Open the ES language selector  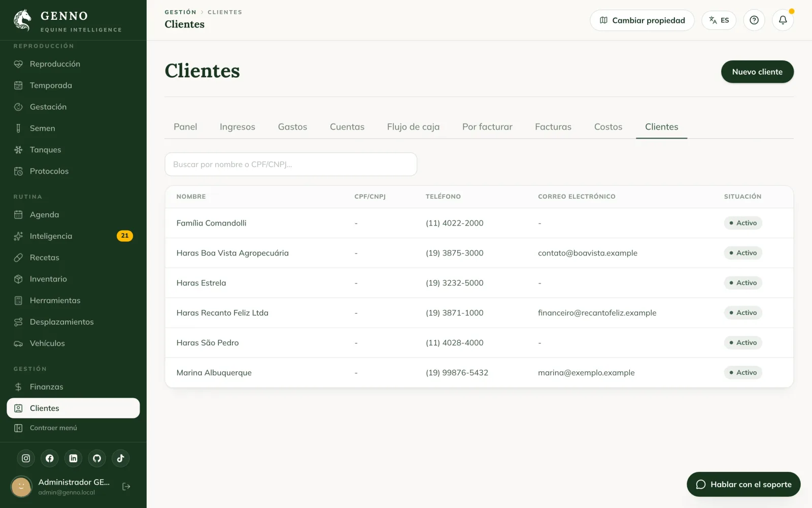point(719,20)
